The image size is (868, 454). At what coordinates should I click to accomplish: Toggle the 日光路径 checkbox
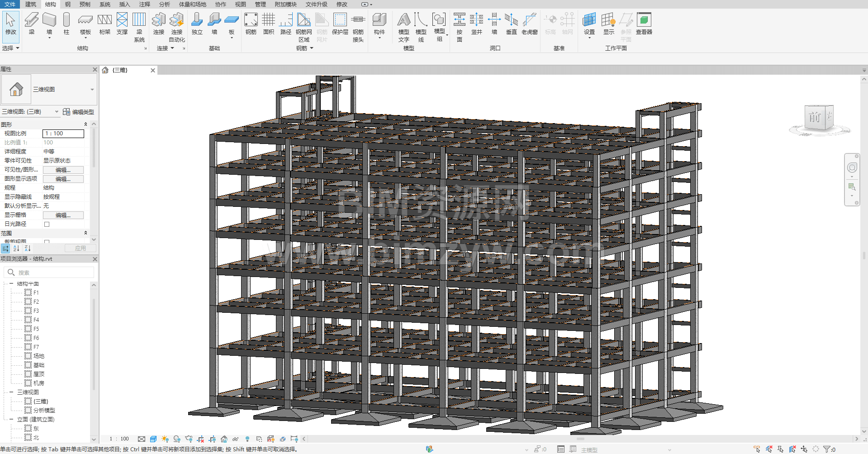coord(47,224)
